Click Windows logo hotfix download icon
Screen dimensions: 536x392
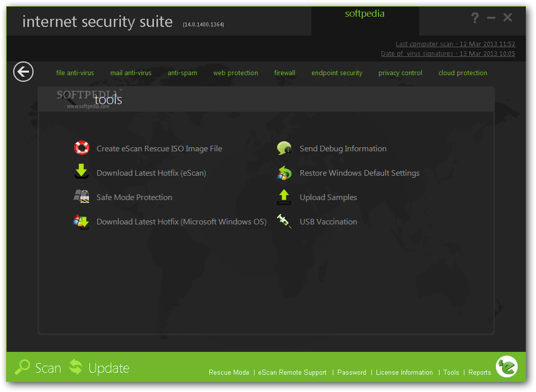point(81,222)
